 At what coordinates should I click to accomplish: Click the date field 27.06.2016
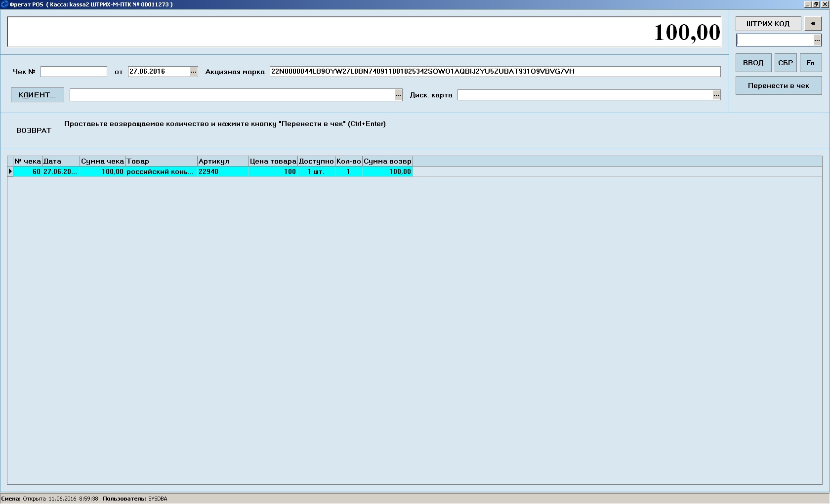[x=159, y=72]
